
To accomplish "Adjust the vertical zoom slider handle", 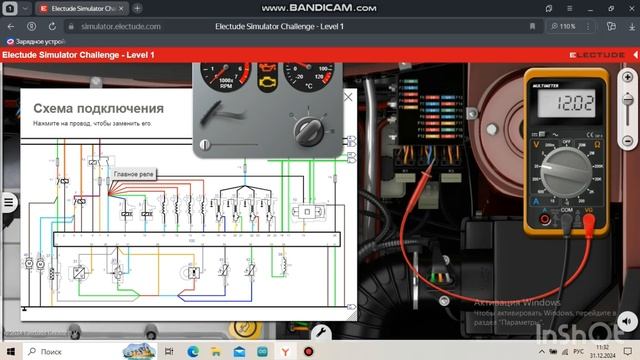I will pyautogui.click(x=628, y=99).
